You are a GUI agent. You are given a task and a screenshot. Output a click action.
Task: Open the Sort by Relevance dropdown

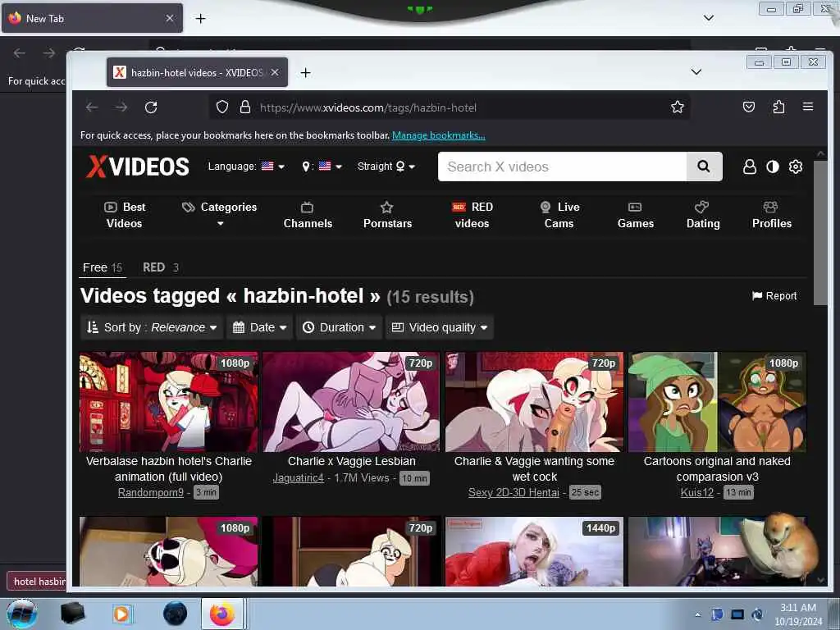point(152,327)
